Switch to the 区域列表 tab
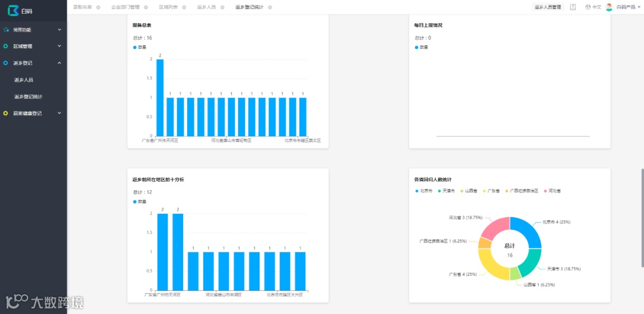644x314 pixels. point(168,7)
